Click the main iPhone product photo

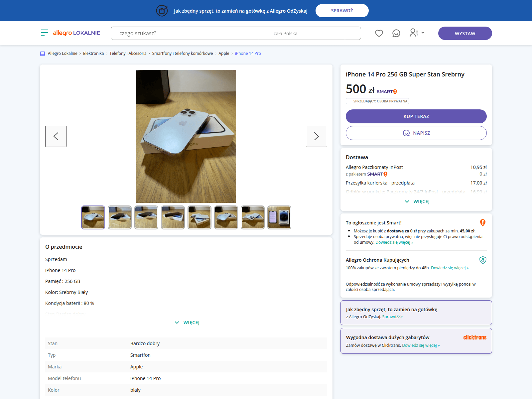[186, 136]
